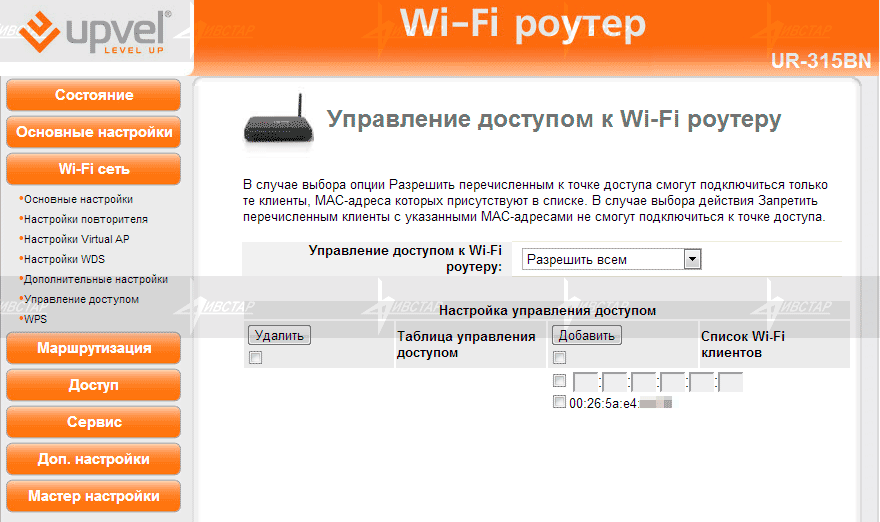This screenshot has width=880, height=522.
Task: Open the Мастер настройки menu button
Action: click(x=94, y=496)
